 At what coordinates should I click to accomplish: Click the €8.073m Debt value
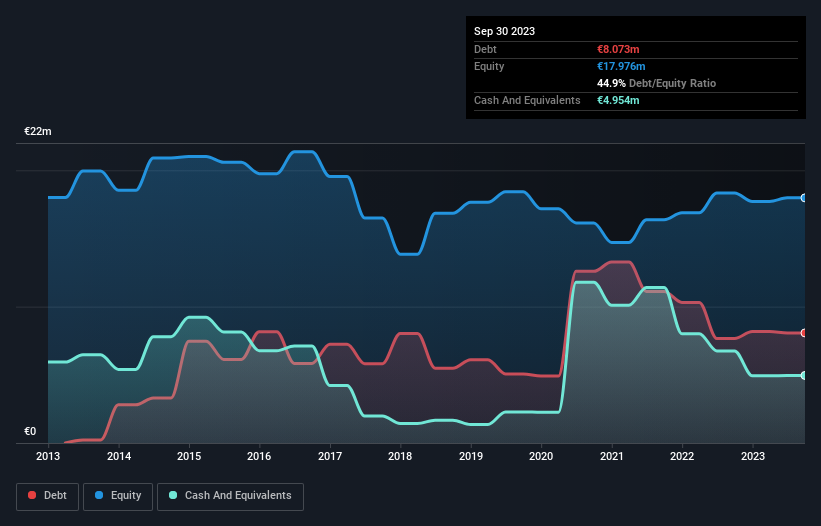pyautogui.click(x=618, y=49)
